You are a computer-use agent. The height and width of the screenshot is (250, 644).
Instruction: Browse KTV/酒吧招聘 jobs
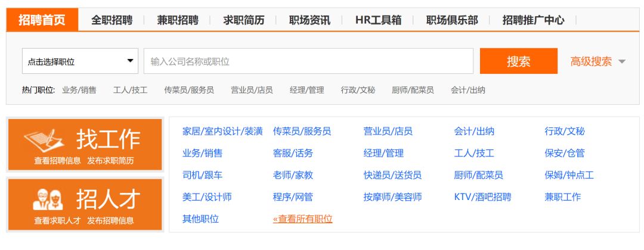coord(482,196)
